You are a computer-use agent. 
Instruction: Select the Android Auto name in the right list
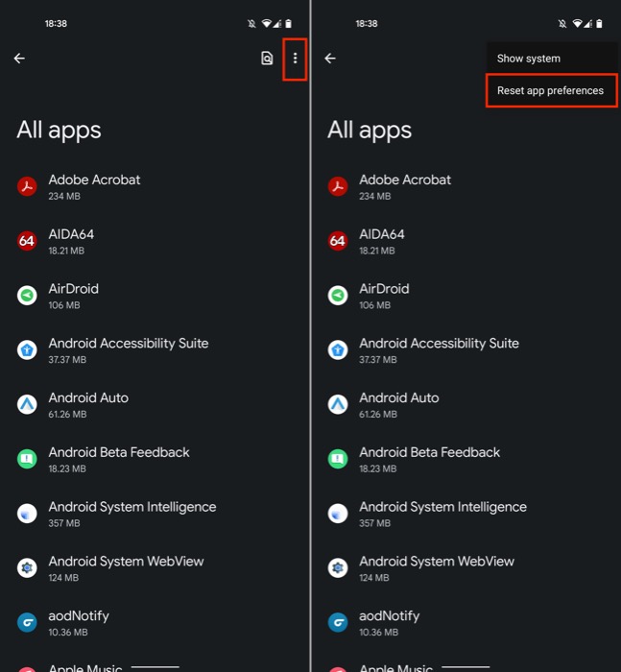[399, 397]
